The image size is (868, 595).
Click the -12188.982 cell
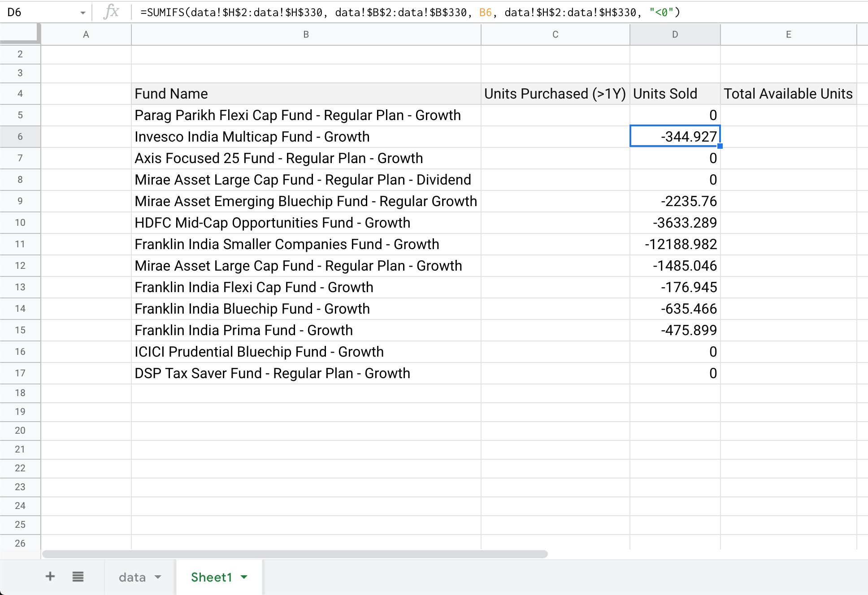pyautogui.click(x=675, y=244)
